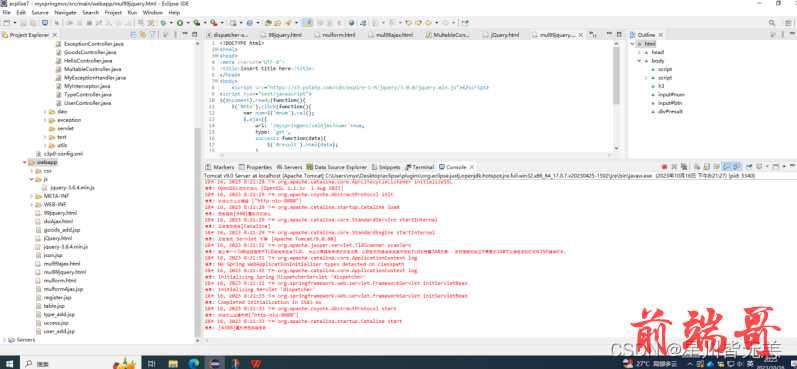Click the Remove Launch console icon

point(674,167)
